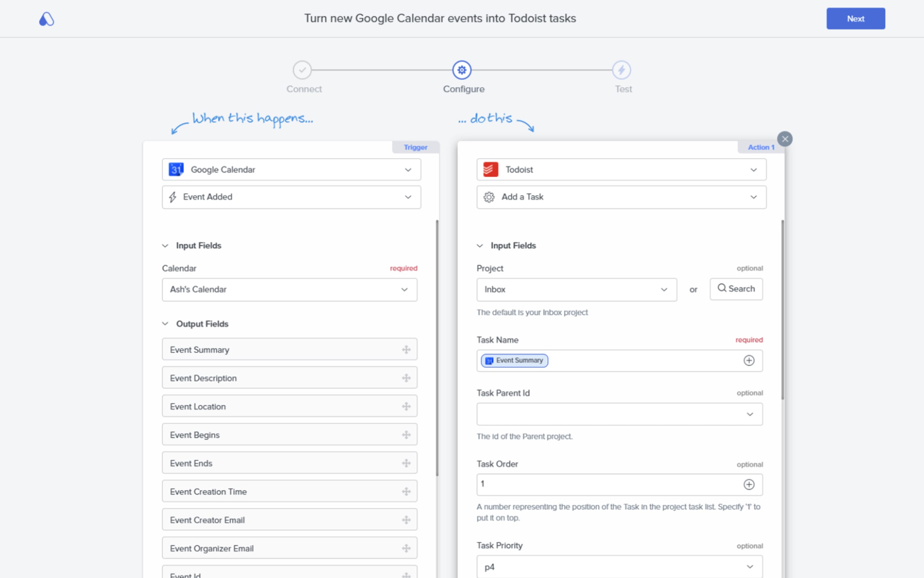Select the Event Summary output field
Viewport: 924px width, 578px height.
pos(289,349)
